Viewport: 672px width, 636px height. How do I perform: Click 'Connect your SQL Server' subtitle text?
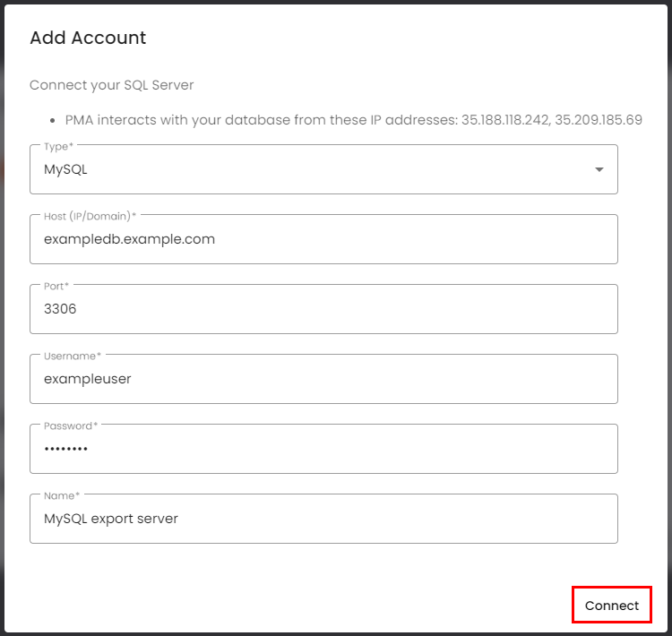(x=112, y=85)
